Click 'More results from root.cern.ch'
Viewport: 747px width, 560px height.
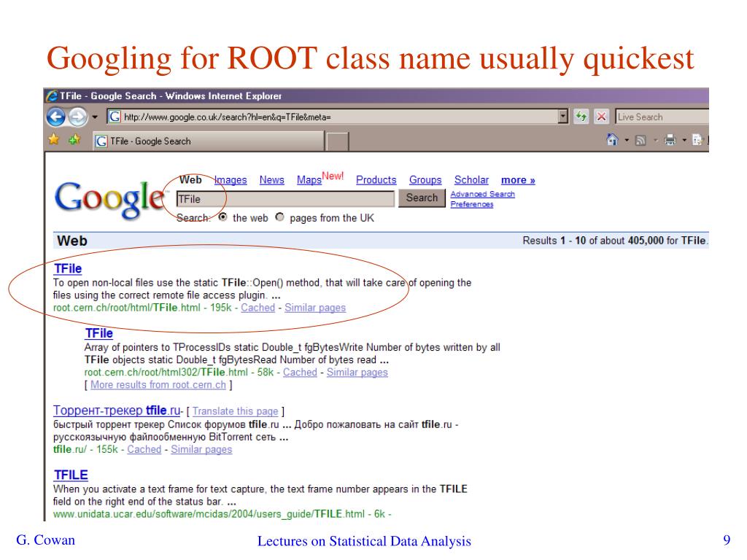click(x=158, y=385)
